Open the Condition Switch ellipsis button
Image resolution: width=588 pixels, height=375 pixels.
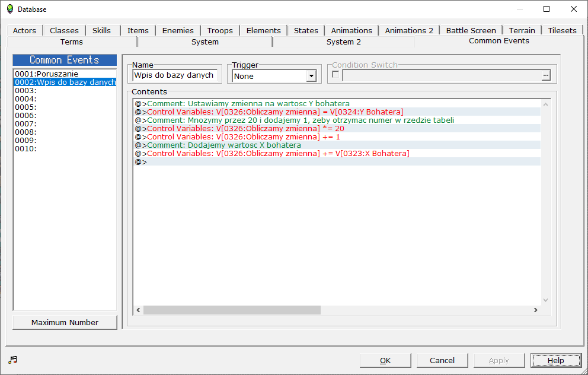click(546, 75)
